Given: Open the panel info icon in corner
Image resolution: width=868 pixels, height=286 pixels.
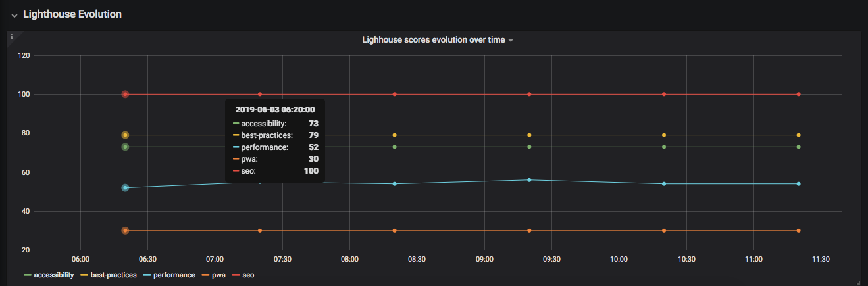Looking at the screenshot, I should click(11, 37).
